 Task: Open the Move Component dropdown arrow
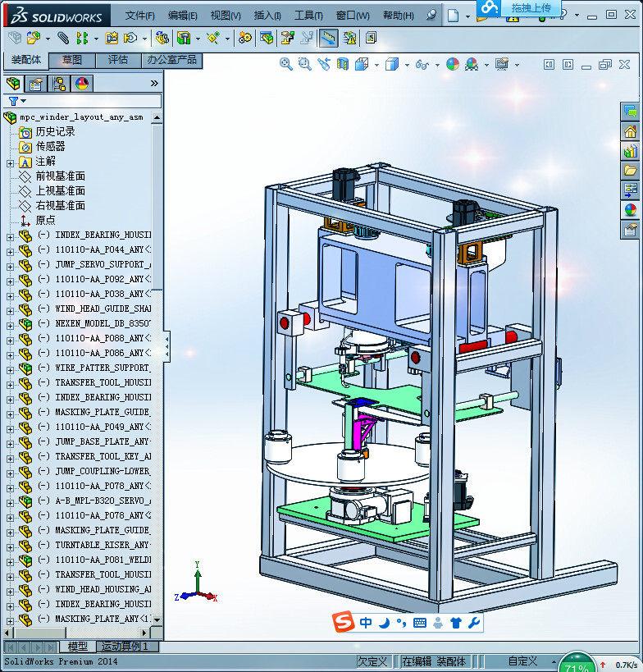(145, 39)
